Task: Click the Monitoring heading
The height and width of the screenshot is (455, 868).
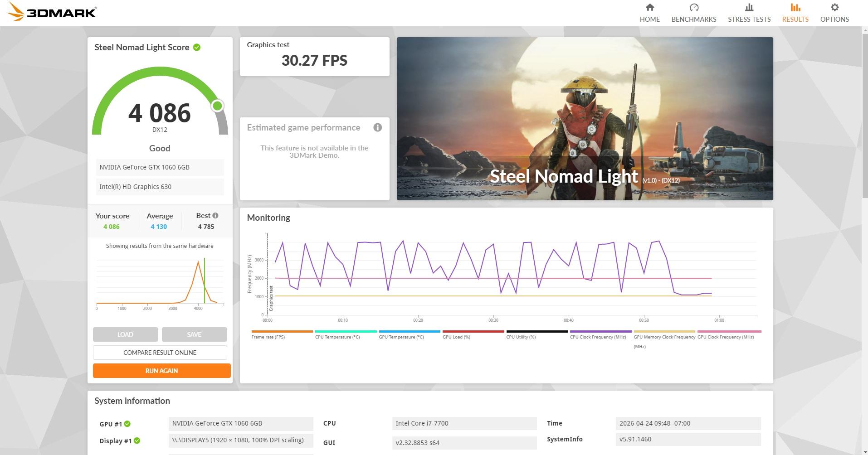Action: pos(268,218)
